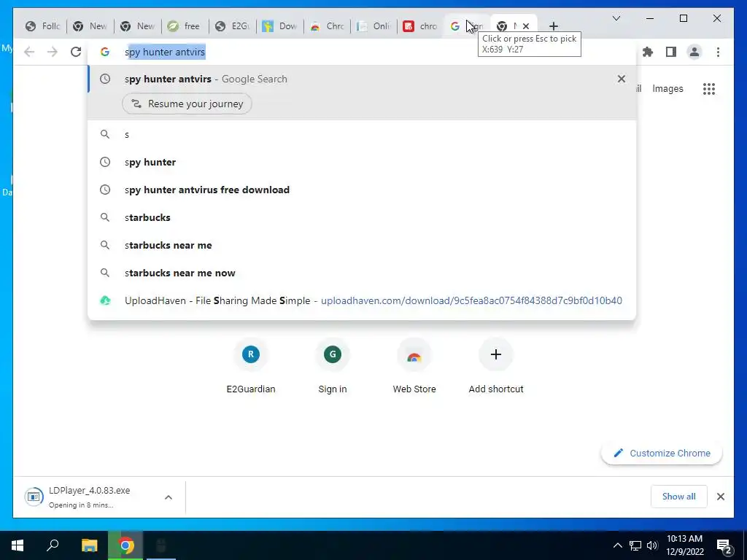The image size is (747, 560).
Task: Switch to the 'free' tab
Action: pos(185,26)
